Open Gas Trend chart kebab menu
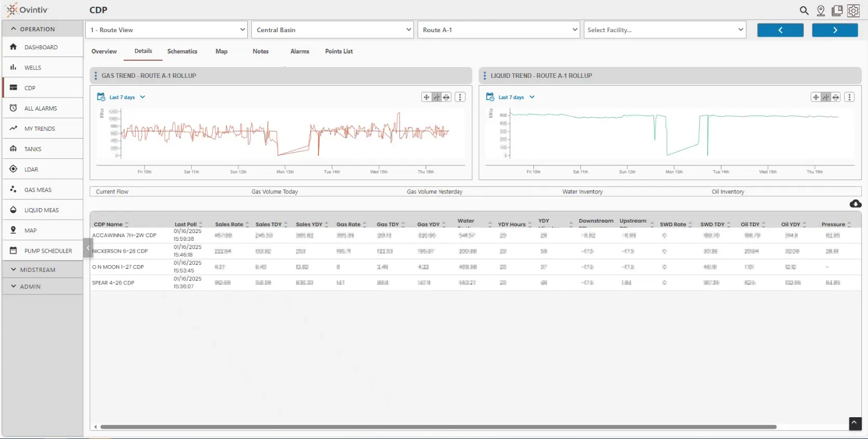The image size is (868, 439). [x=460, y=97]
